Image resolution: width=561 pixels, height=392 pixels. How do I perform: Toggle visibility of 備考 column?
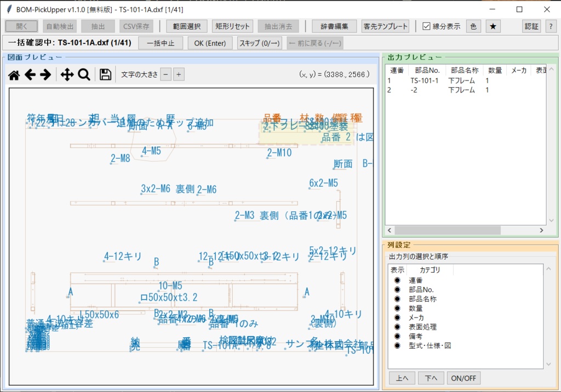(397, 336)
